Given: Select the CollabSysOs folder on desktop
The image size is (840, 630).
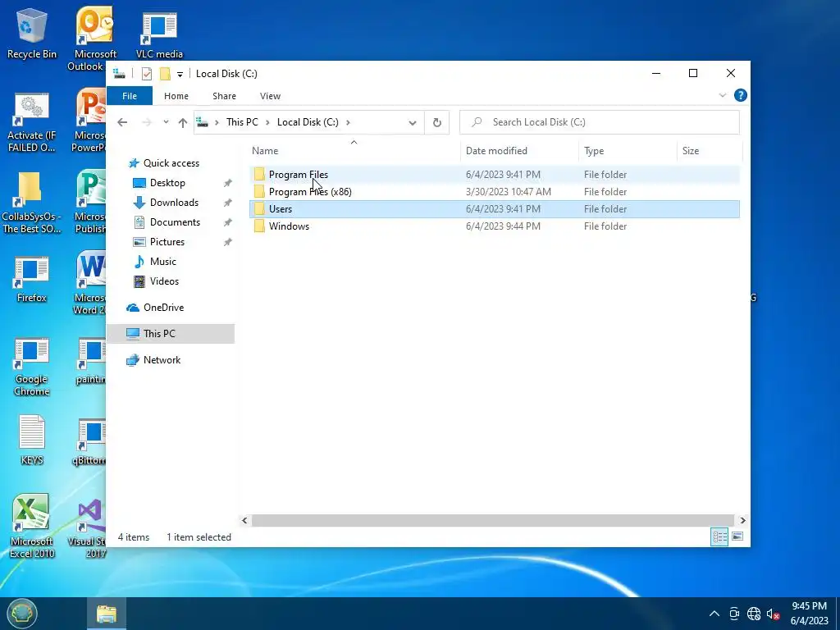Looking at the screenshot, I should coord(30,203).
